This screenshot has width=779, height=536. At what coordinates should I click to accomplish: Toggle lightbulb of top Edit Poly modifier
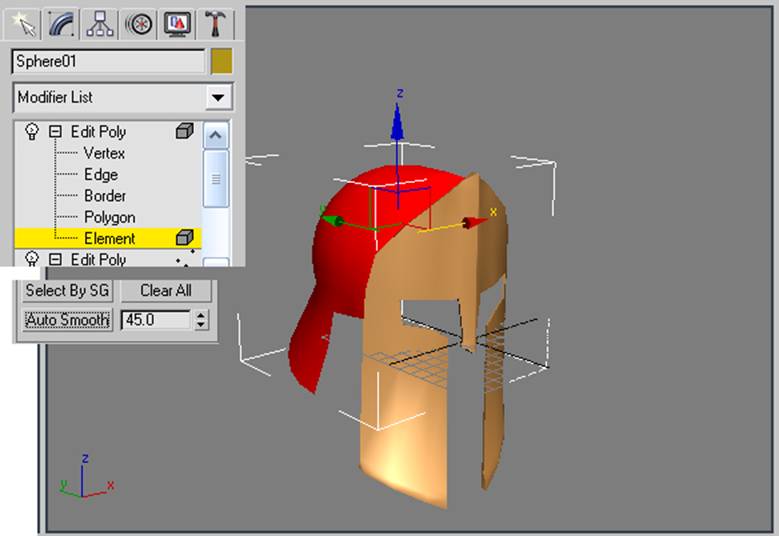(x=32, y=132)
